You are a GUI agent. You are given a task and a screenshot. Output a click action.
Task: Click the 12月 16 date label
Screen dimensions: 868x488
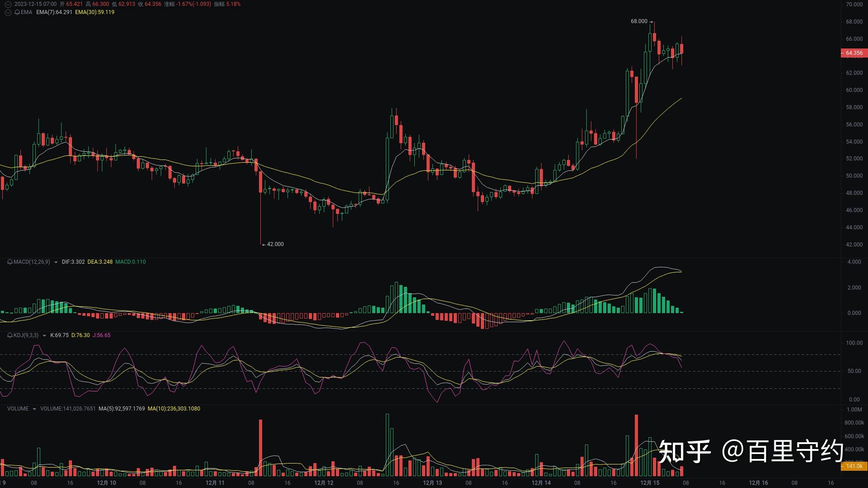click(x=758, y=483)
